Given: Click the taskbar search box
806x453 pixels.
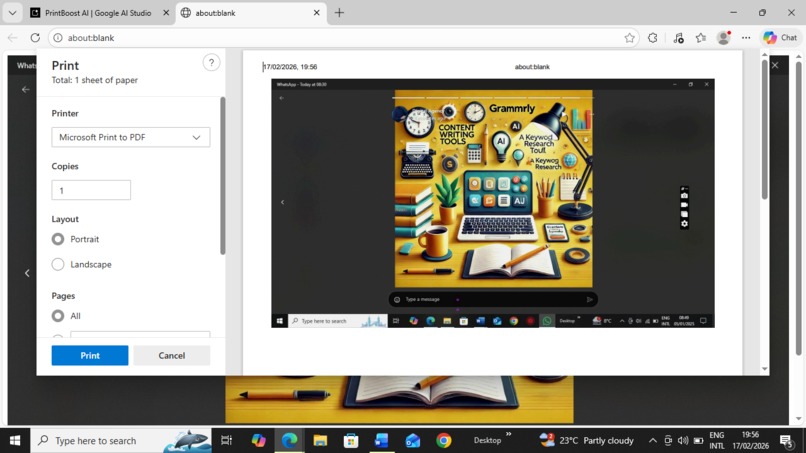Looking at the screenshot, I should click(121, 441).
